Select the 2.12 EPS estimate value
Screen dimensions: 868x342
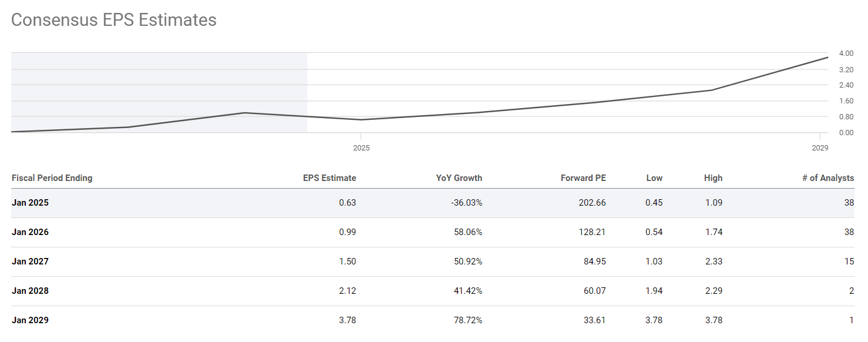347,291
